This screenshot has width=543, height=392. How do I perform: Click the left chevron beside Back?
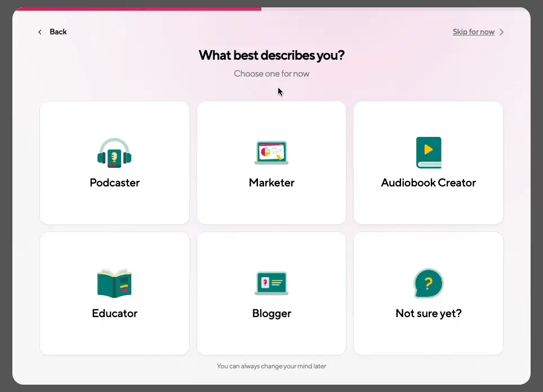coord(40,32)
